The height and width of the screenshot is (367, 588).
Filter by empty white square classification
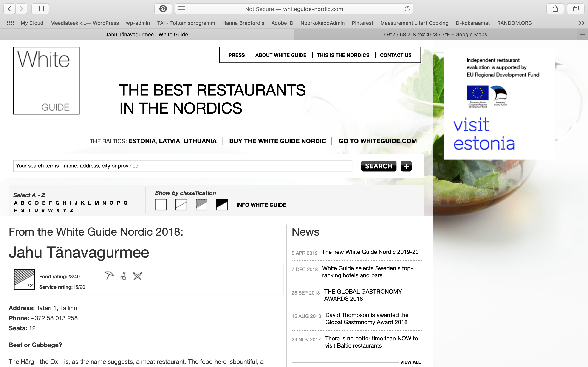[x=161, y=205]
